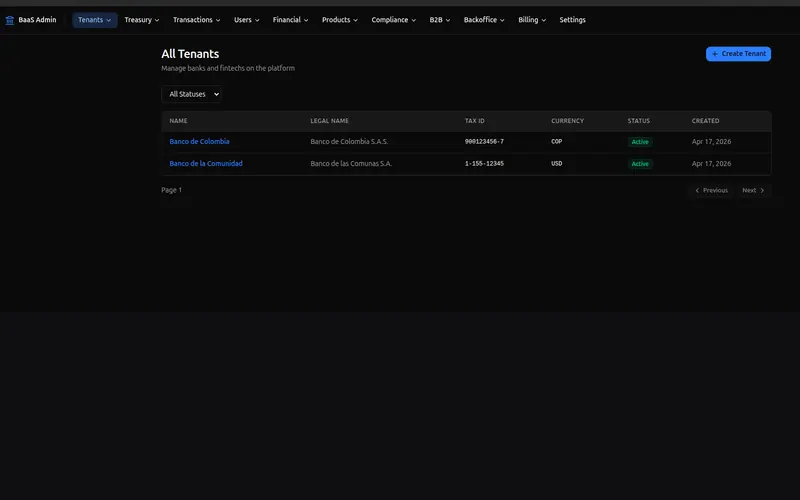Expand the Users navigation menu
Viewport: 800px width, 500px height.
246,20
